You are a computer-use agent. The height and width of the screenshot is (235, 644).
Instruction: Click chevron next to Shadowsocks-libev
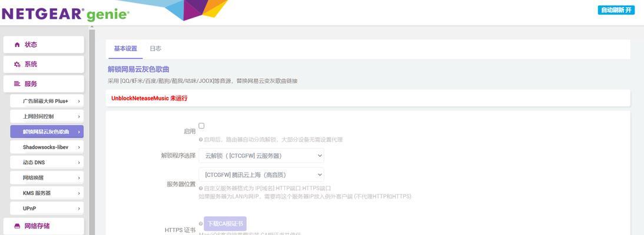click(78, 147)
